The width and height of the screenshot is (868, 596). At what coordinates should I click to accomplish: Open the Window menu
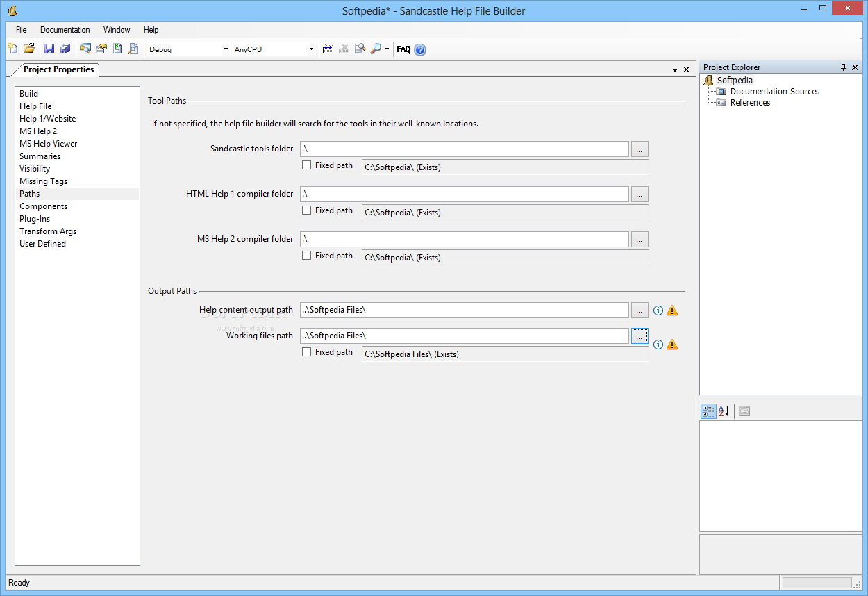tap(117, 30)
